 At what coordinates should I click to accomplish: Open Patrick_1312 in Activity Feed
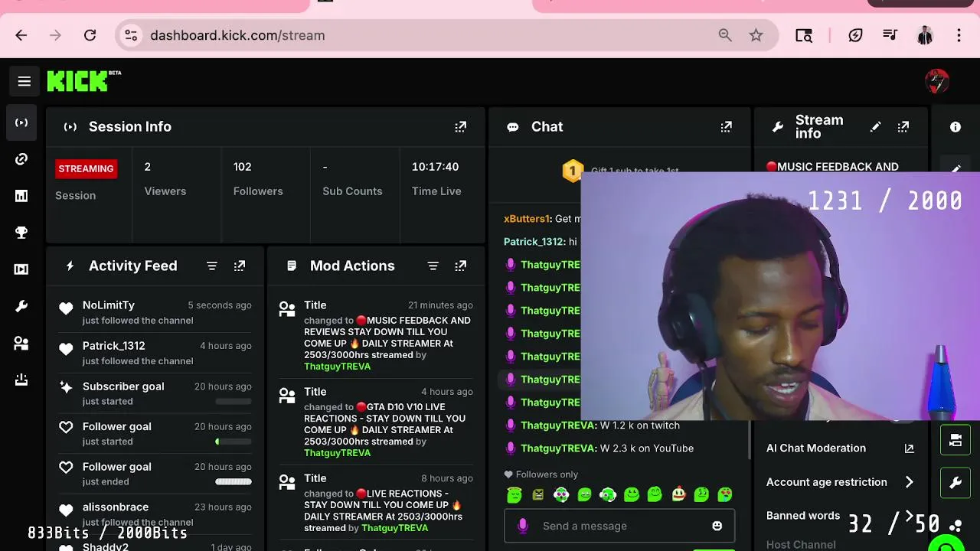pyautogui.click(x=113, y=346)
